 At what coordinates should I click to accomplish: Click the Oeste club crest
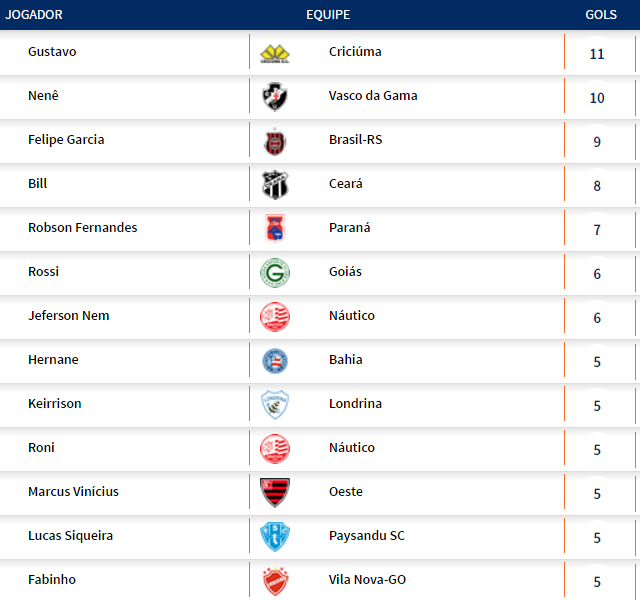(274, 493)
